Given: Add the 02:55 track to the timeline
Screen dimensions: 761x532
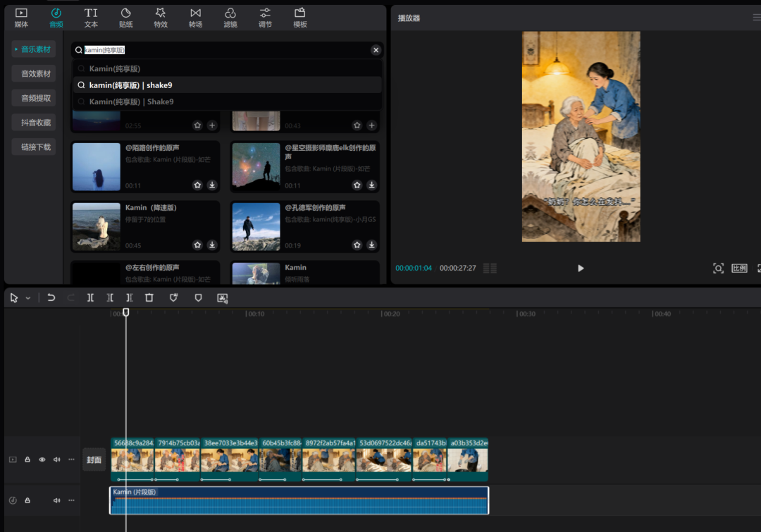Looking at the screenshot, I should [x=212, y=125].
